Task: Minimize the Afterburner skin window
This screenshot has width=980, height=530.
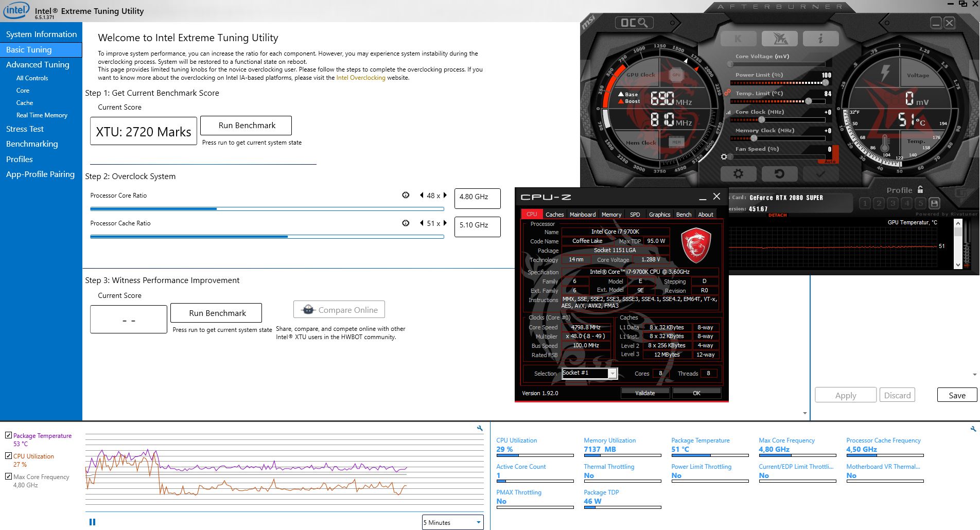Action: point(936,23)
